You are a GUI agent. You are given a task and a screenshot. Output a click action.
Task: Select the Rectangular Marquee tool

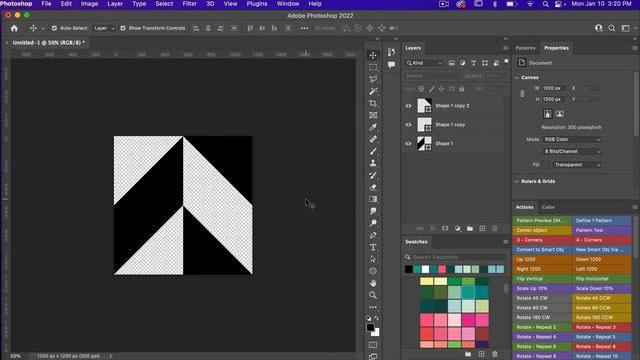click(373, 67)
